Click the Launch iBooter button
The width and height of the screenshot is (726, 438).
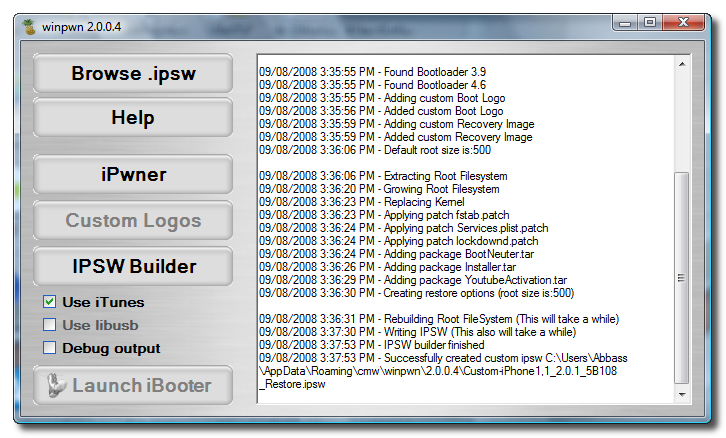click(x=133, y=385)
